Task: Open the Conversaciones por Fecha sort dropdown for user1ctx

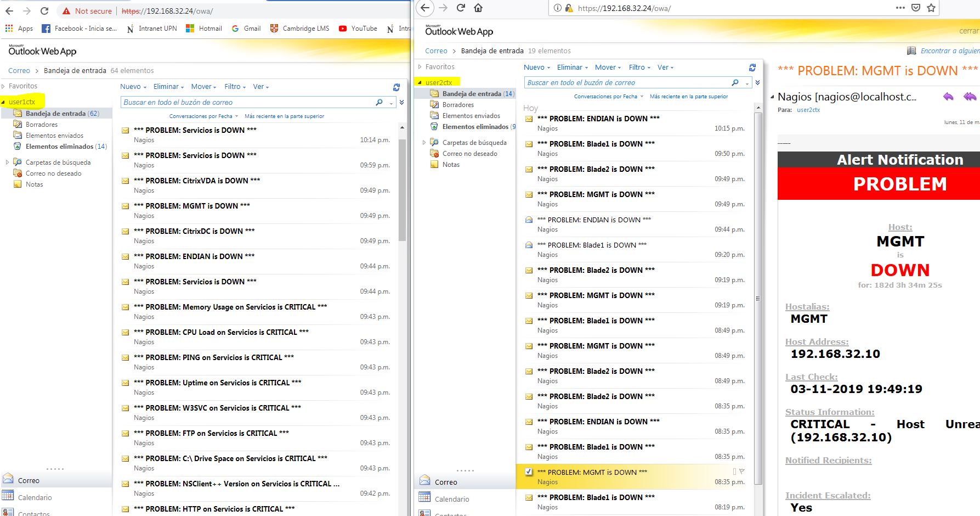Action: 203,116
